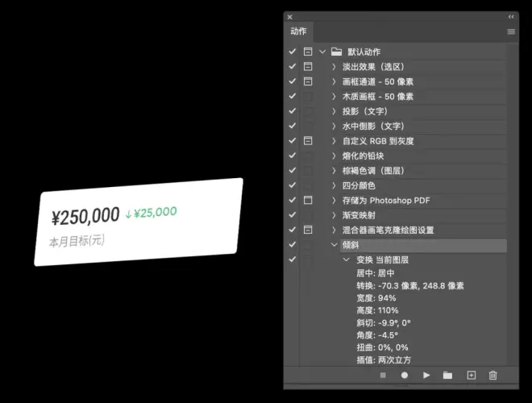Image resolution: width=532 pixels, height=403 pixels.
Task: Click the panel's vertical scrollbar
Action: (x=512, y=204)
